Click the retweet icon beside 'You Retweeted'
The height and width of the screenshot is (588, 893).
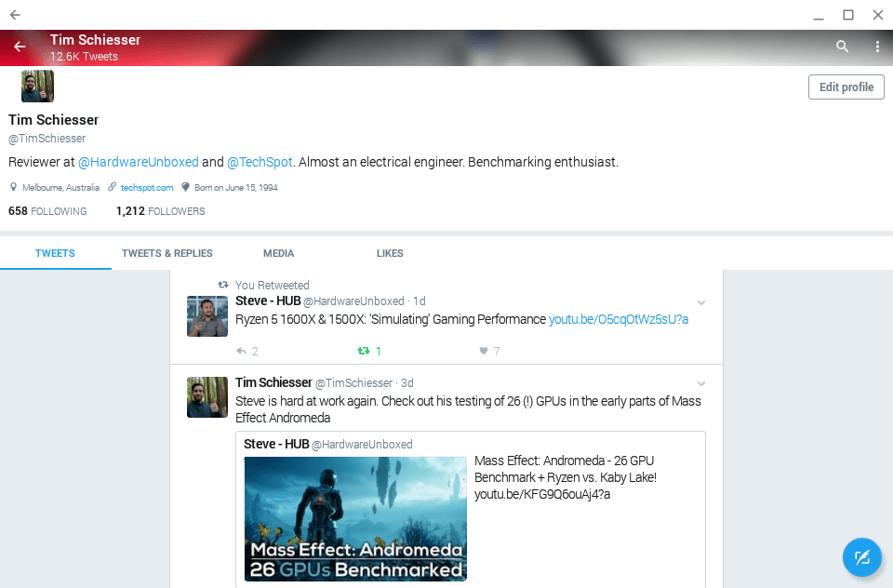223,285
